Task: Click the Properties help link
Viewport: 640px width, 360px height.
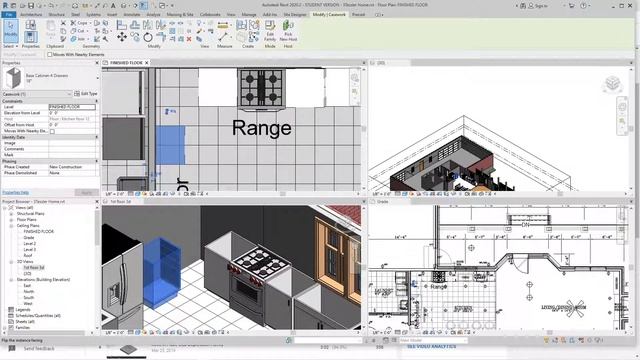Action: [16, 192]
